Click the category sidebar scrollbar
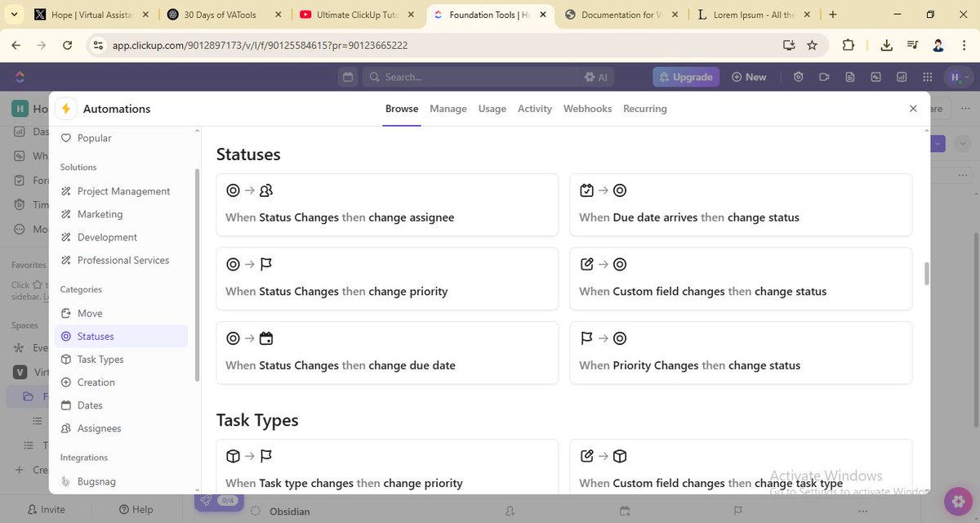Image resolution: width=980 pixels, height=523 pixels. coord(197,274)
